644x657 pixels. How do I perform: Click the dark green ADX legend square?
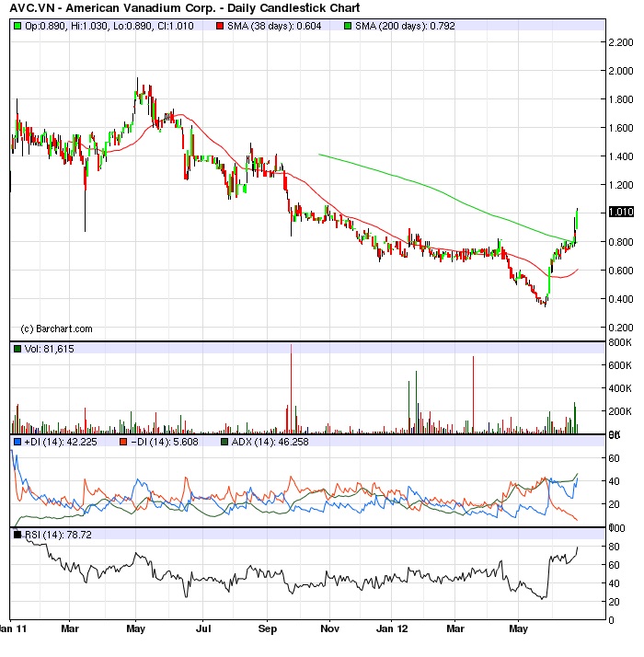click(224, 442)
